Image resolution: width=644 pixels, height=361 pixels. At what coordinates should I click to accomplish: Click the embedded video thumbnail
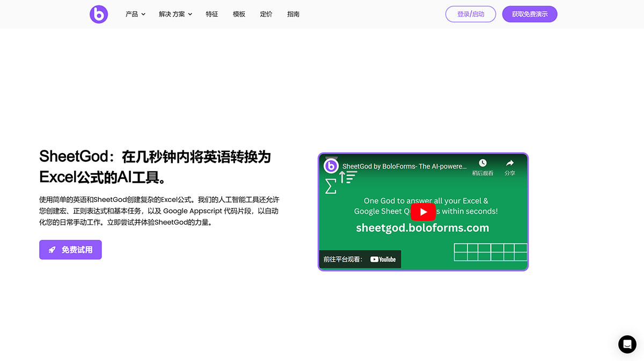click(423, 212)
